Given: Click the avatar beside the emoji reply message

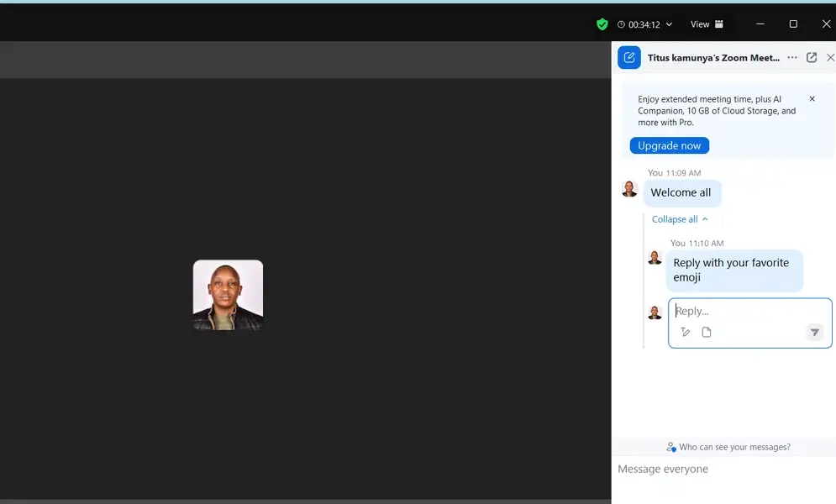Looking at the screenshot, I should pos(655,258).
